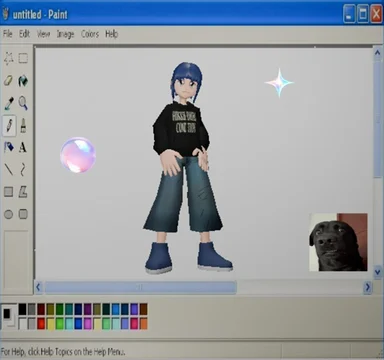This screenshot has width=384, height=360.
Task: Choose the rectangular Select tool
Action: coord(23,59)
